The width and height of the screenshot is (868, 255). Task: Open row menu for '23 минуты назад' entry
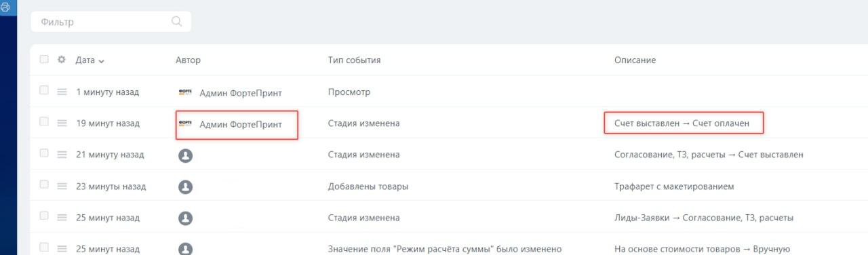[62, 187]
